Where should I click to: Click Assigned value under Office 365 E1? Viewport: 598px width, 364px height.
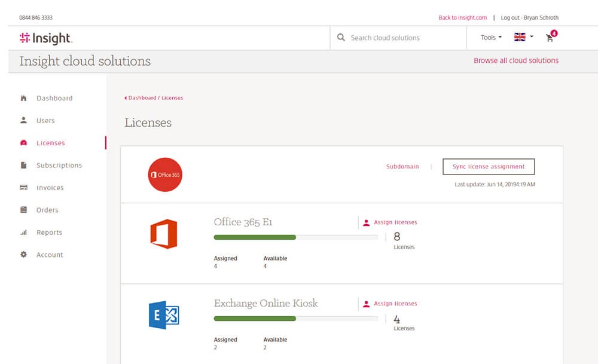pyautogui.click(x=215, y=266)
